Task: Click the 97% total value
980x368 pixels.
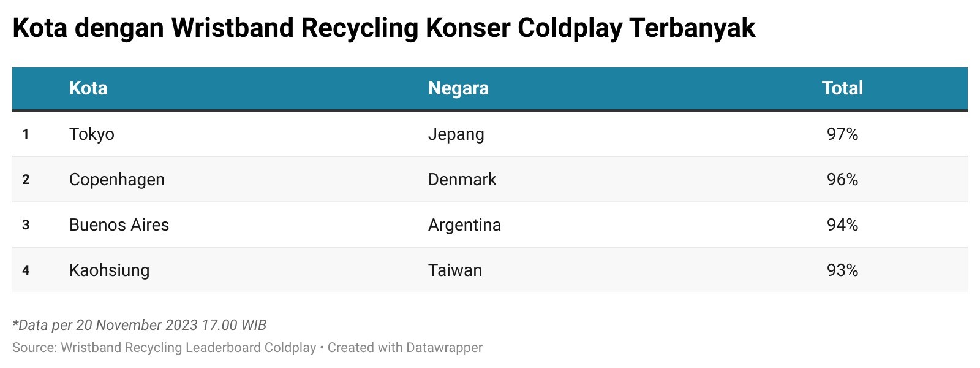Action: (842, 134)
